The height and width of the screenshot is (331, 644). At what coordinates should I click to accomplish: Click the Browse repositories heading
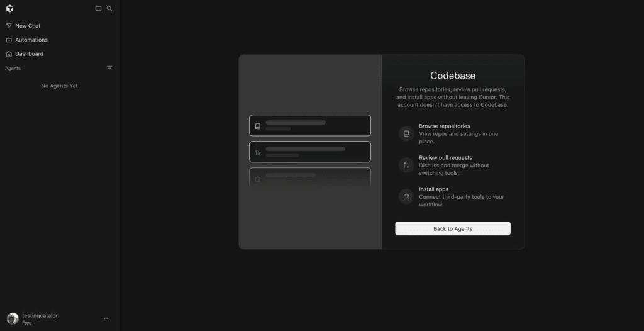pos(445,126)
